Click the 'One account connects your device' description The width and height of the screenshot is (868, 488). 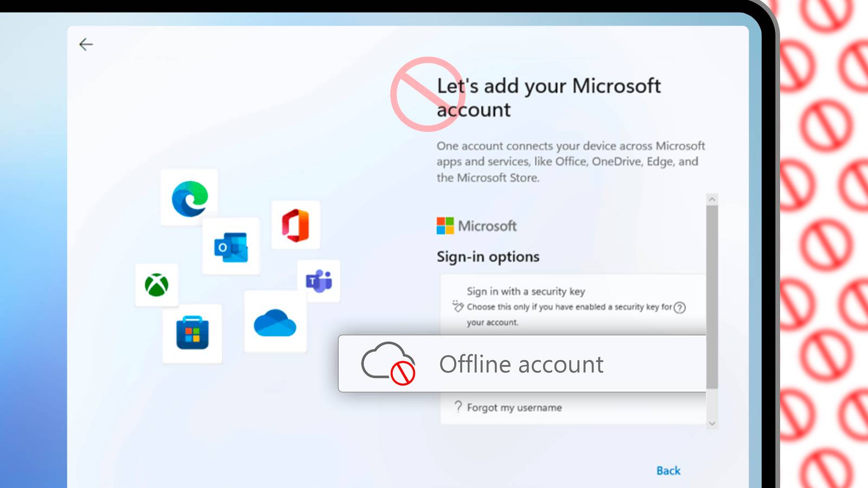571,162
